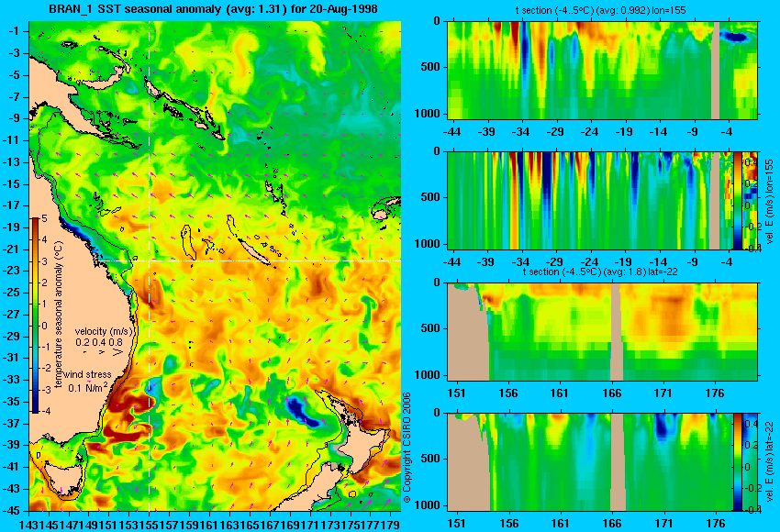Click the '151' label under the lat=-22 temperature section
The width and height of the screenshot is (780, 532).
tap(457, 393)
